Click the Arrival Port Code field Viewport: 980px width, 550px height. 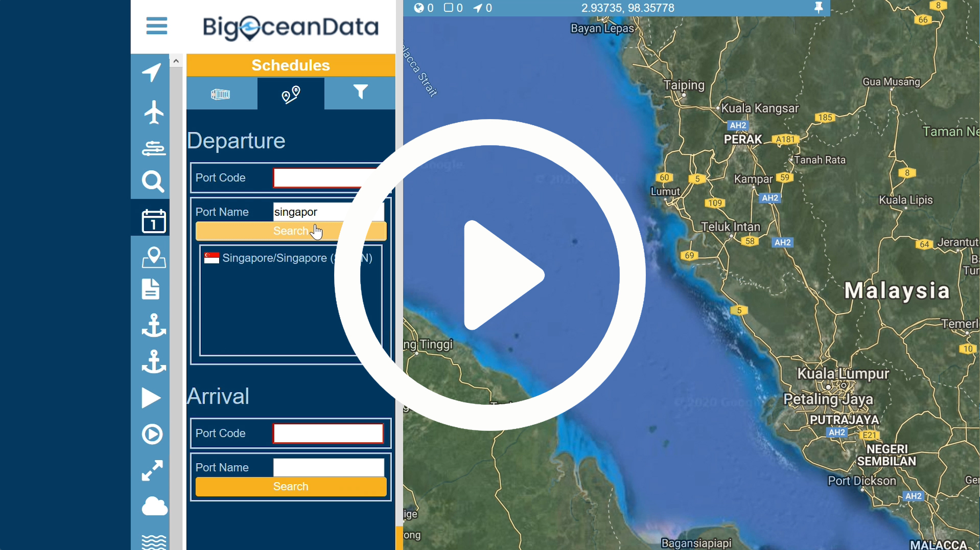(x=328, y=433)
